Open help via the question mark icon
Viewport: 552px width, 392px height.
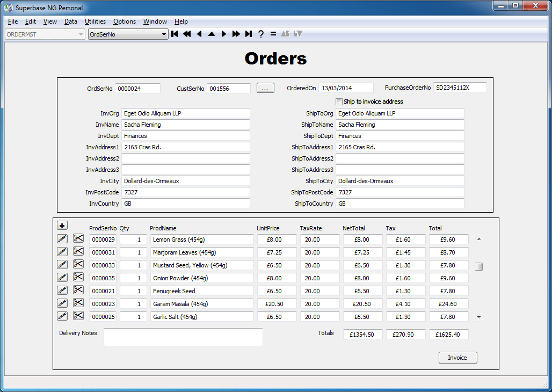tap(260, 33)
